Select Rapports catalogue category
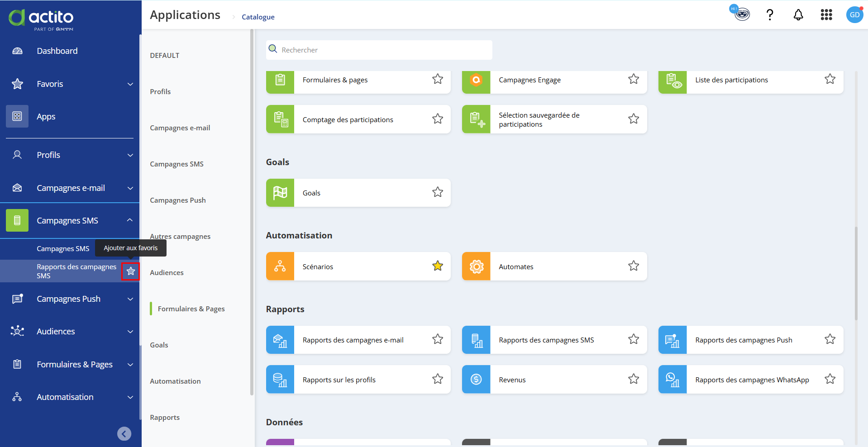This screenshot has width=868, height=447. tap(165, 417)
